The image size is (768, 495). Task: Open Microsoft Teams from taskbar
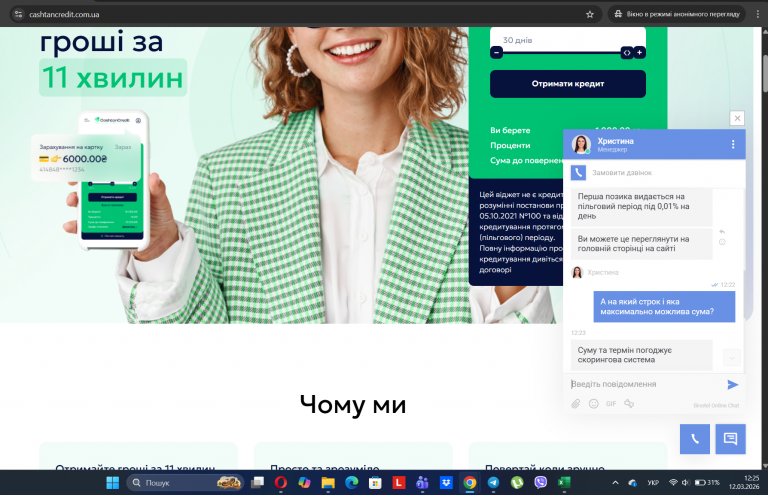click(x=422, y=483)
